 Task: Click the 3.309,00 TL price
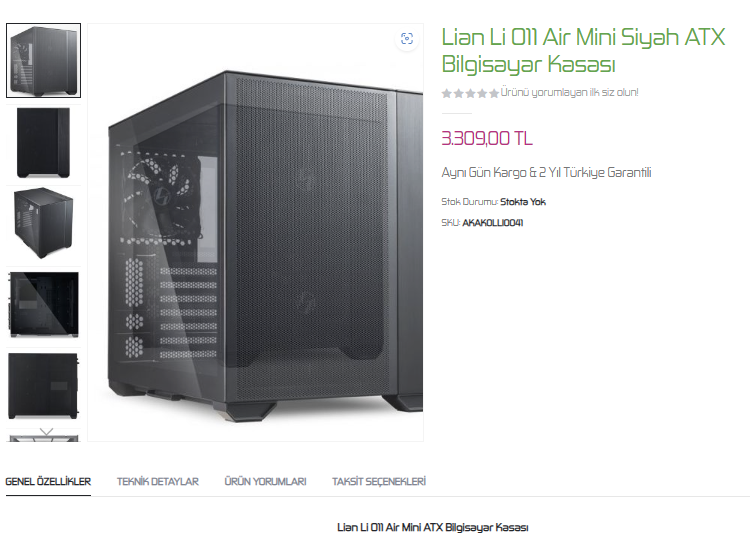(486, 139)
